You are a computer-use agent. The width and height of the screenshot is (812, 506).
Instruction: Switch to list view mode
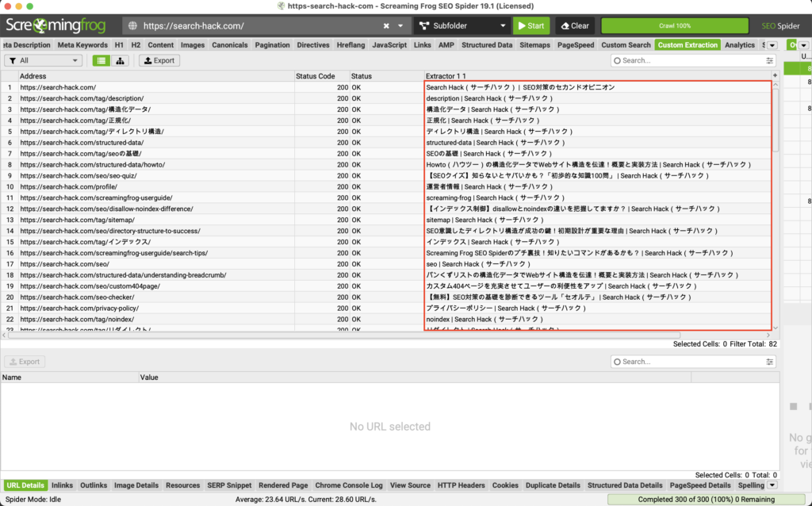pos(101,60)
